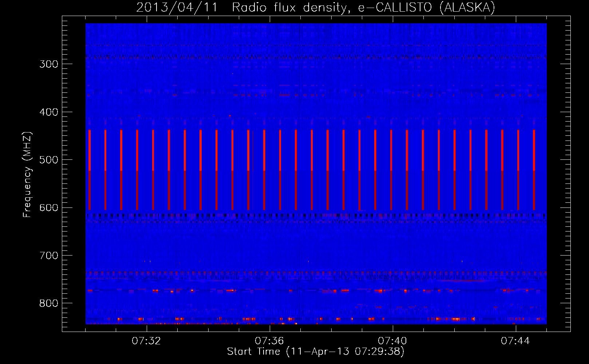Viewport: 589px width, 364px height.
Task: Click the 800 frequency tick label
Action: click(49, 303)
